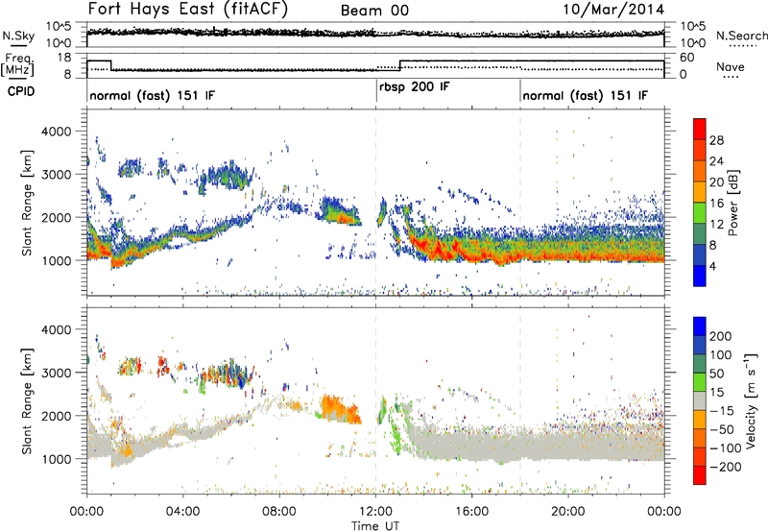Screen dimensions: 768x532
Task: Select the "200" tick on Velocity colorbar
Action: [721, 336]
